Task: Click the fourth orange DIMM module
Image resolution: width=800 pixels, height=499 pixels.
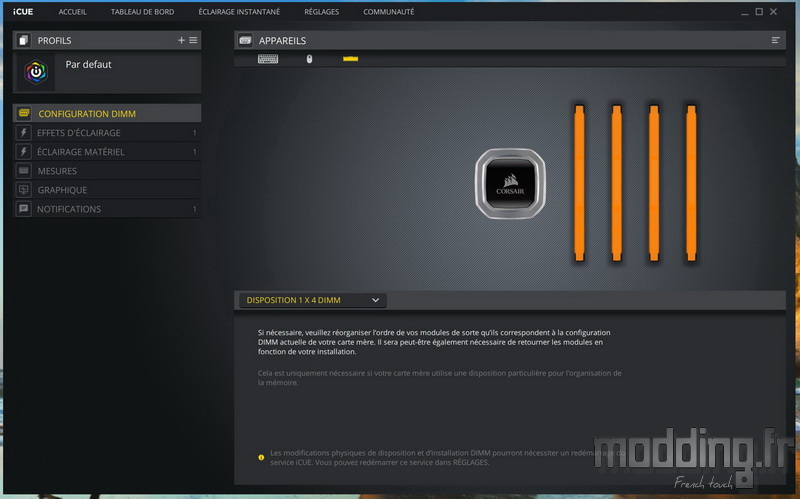Action: coord(691,184)
